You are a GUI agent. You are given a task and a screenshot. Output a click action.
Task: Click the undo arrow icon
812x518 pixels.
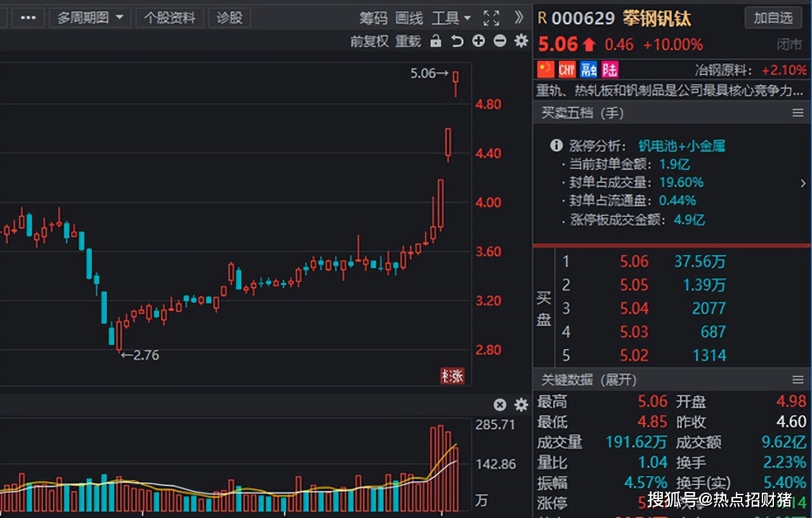pos(457,41)
